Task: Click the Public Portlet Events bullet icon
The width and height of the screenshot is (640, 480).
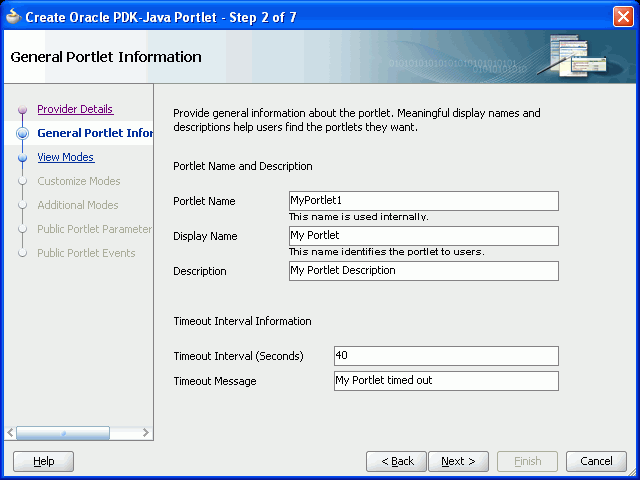Action: coord(22,253)
